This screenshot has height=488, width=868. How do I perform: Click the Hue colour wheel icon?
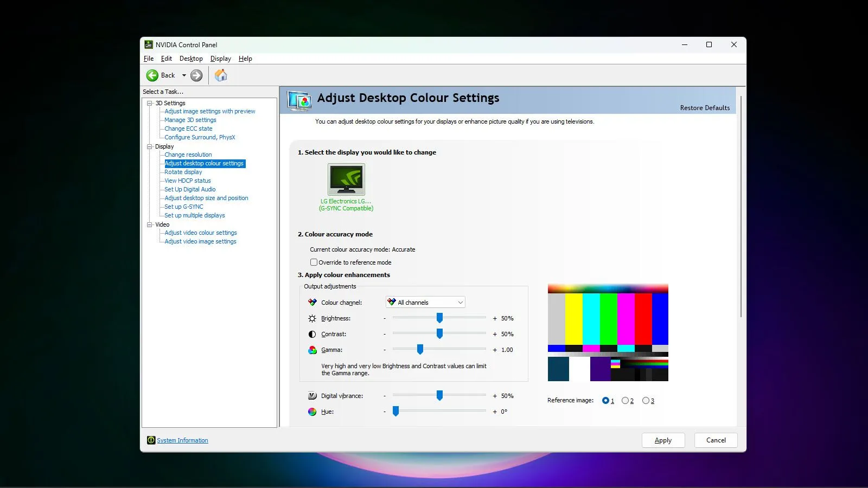[312, 412]
